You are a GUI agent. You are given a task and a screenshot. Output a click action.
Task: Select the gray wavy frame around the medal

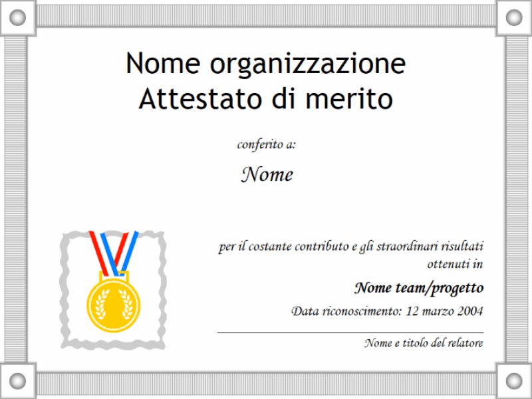coord(66,293)
